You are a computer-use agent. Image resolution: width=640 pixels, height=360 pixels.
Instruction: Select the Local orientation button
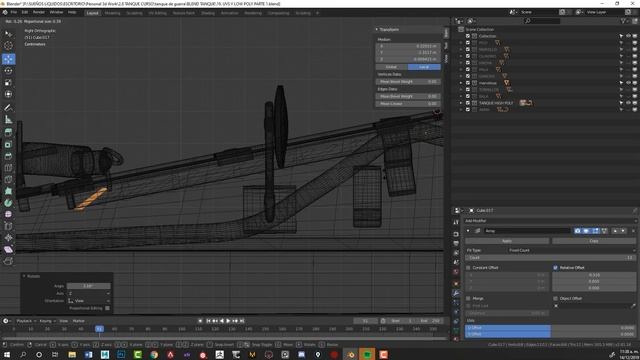click(x=424, y=67)
